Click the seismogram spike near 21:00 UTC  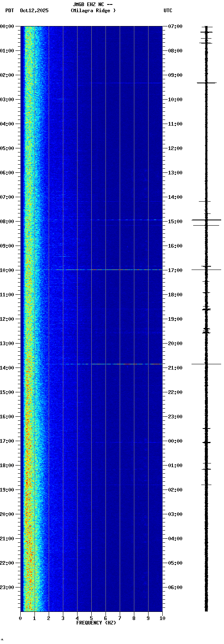click(207, 364)
